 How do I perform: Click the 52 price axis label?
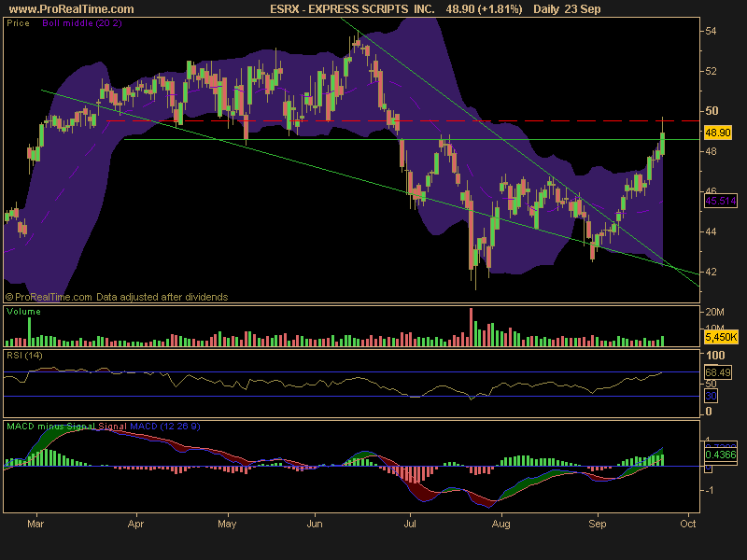(711, 72)
